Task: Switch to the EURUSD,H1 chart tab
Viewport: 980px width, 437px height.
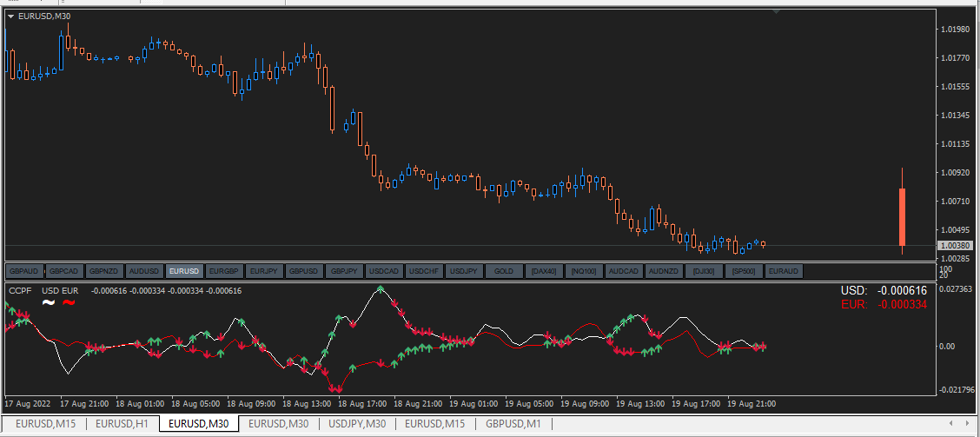Action: tap(122, 424)
